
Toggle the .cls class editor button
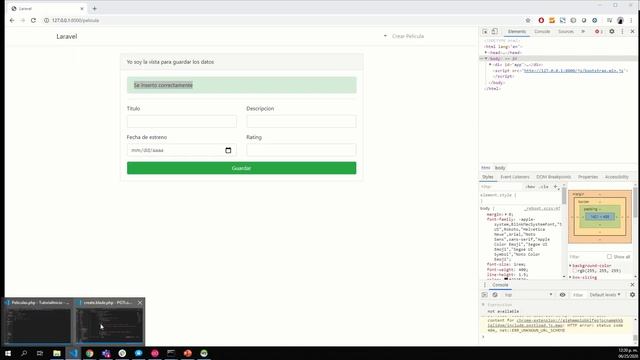point(544,187)
